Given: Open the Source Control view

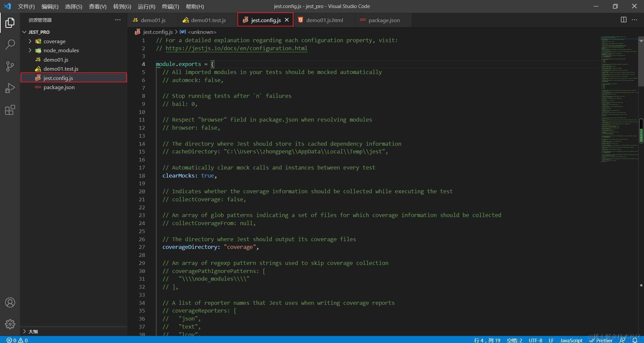Looking at the screenshot, I should coord(10,66).
